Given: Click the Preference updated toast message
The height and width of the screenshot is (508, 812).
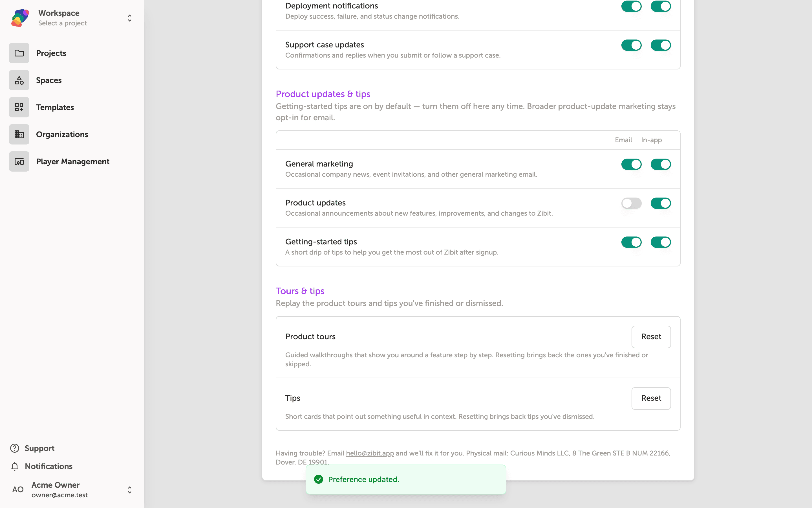Looking at the screenshot, I should tap(406, 479).
